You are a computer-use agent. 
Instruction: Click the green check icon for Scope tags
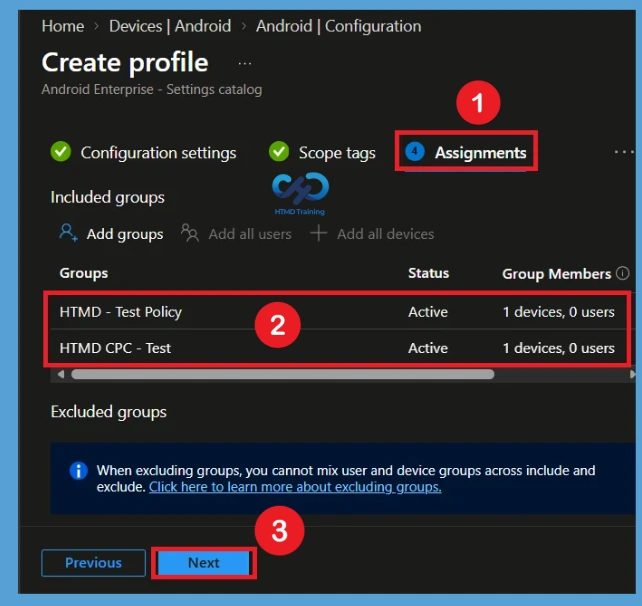279,152
